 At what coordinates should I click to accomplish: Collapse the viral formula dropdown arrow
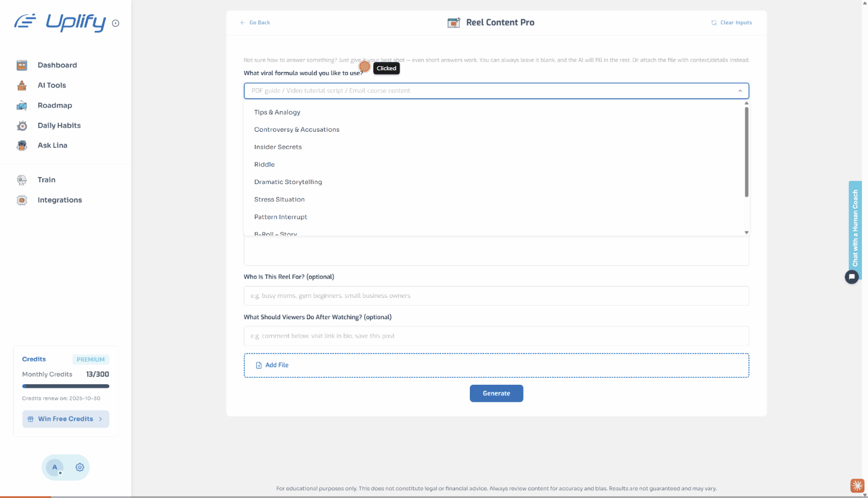pyautogui.click(x=740, y=91)
